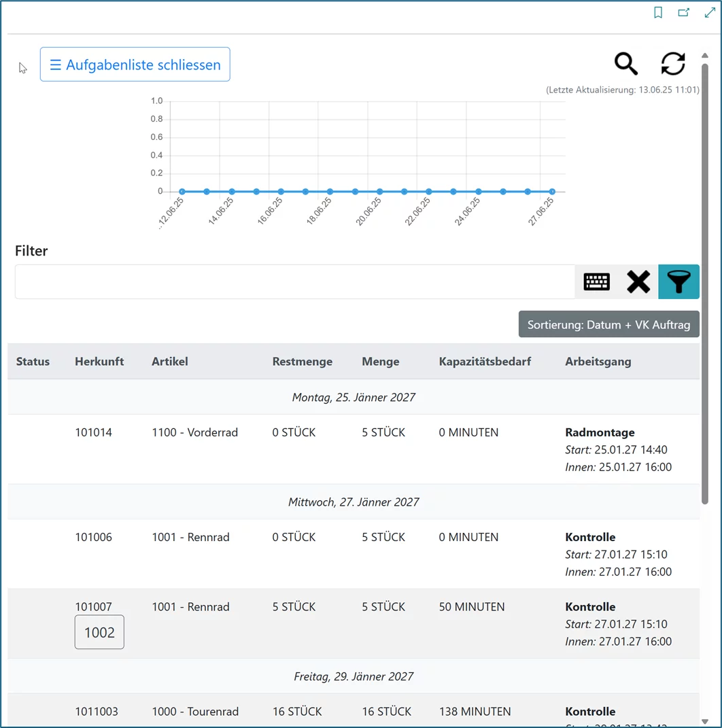Open in new window icon

(x=684, y=13)
